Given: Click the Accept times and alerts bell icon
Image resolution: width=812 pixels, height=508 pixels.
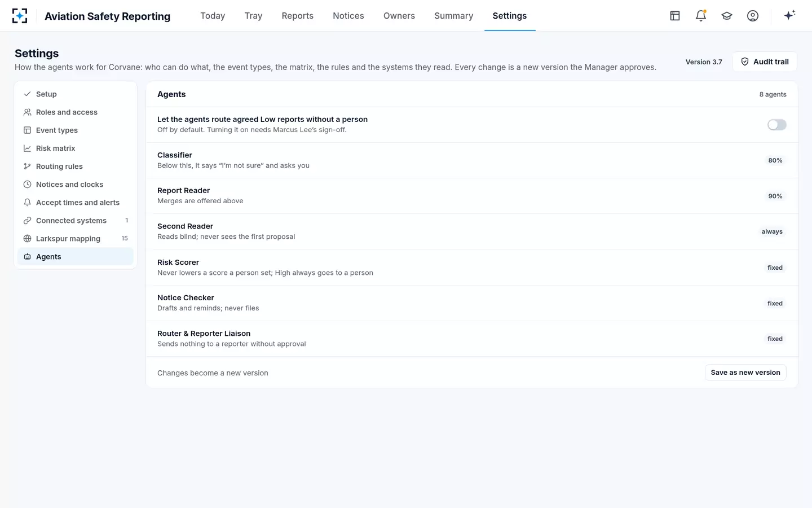Looking at the screenshot, I should click(27, 203).
